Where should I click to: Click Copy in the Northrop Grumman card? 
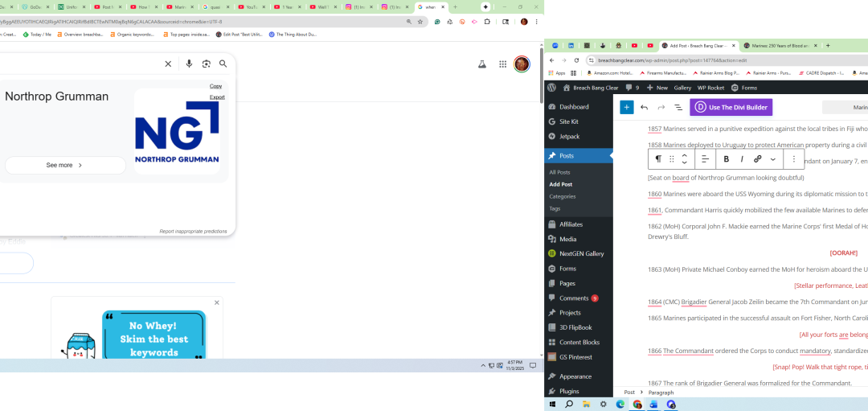tap(216, 86)
